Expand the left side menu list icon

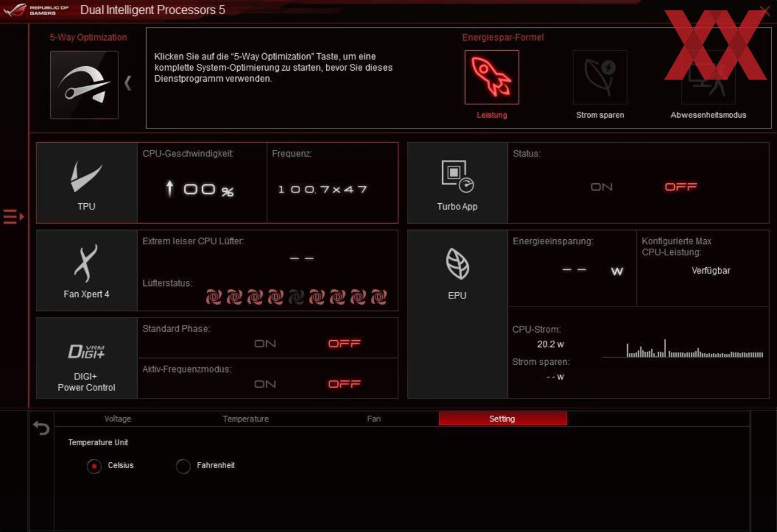pos(14,216)
